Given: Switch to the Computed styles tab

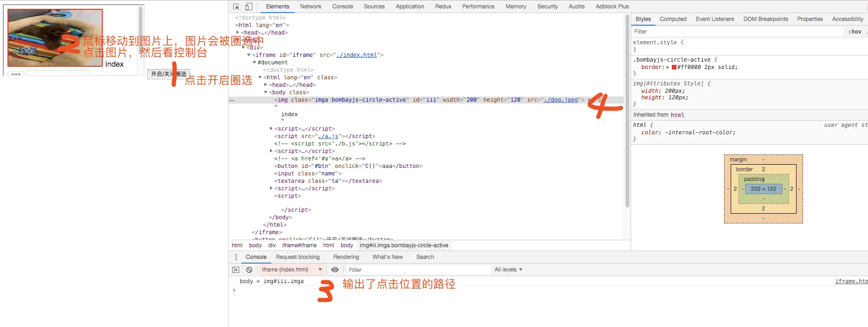Looking at the screenshot, I should coord(673,19).
